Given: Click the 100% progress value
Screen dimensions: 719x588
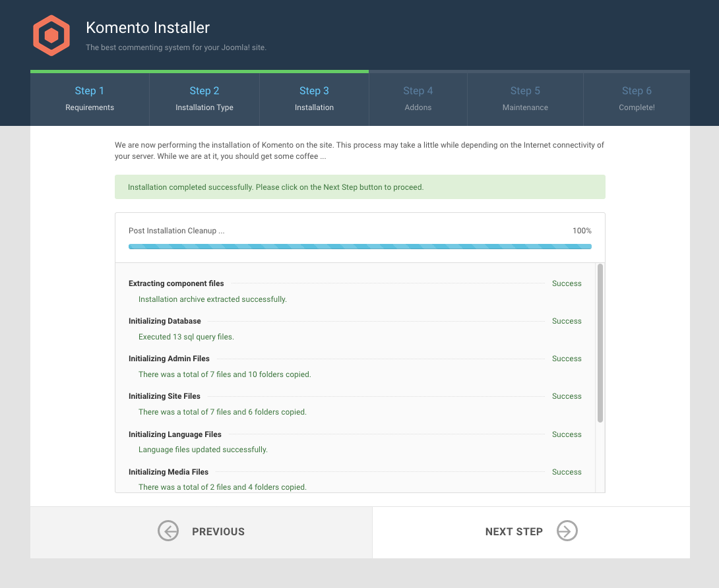Looking at the screenshot, I should [582, 231].
